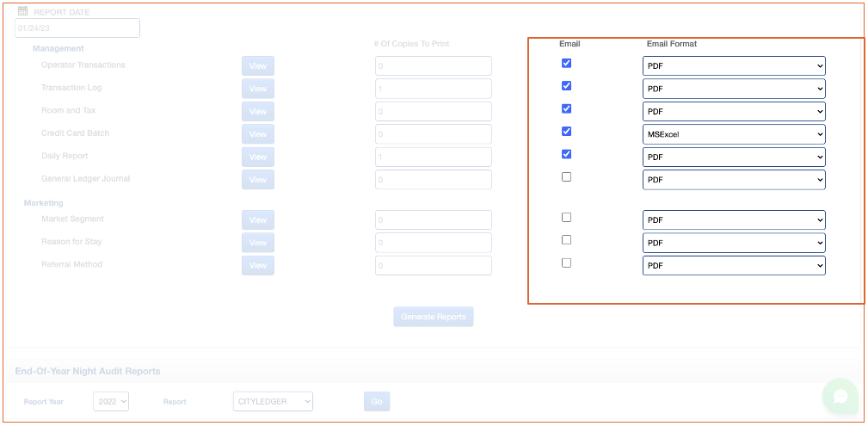Enable Email for Referral Method report
868x426 pixels.
click(x=566, y=263)
